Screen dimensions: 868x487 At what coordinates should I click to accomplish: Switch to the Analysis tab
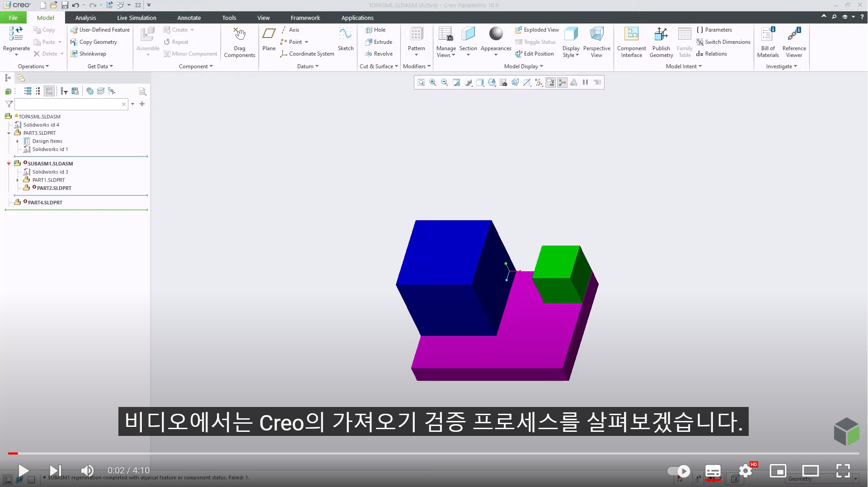pos(86,18)
